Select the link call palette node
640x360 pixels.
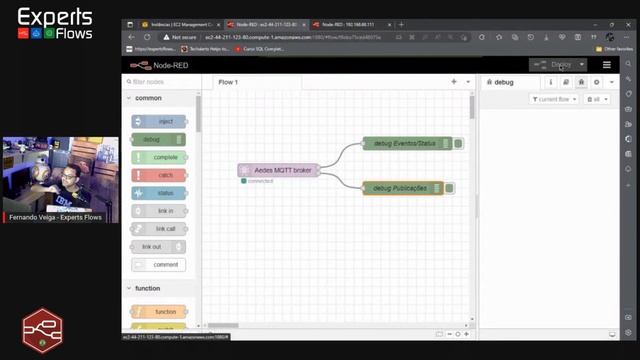point(159,229)
